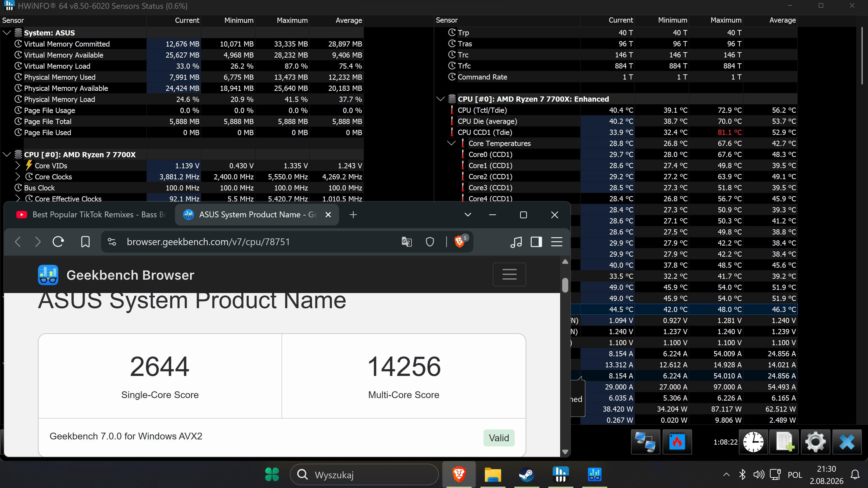Open HWiNFO remote center network computers icon
Screen dimensions: 868x488
pyautogui.click(x=645, y=442)
